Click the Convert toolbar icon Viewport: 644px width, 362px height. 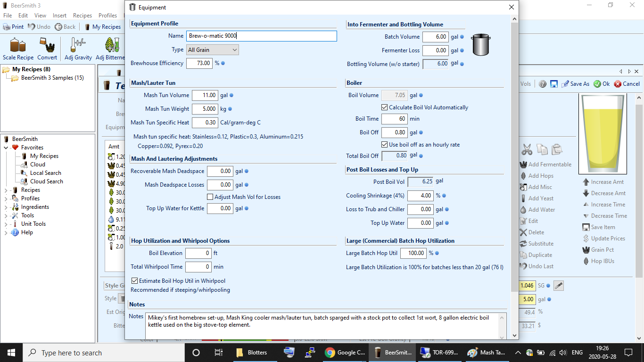47,49
